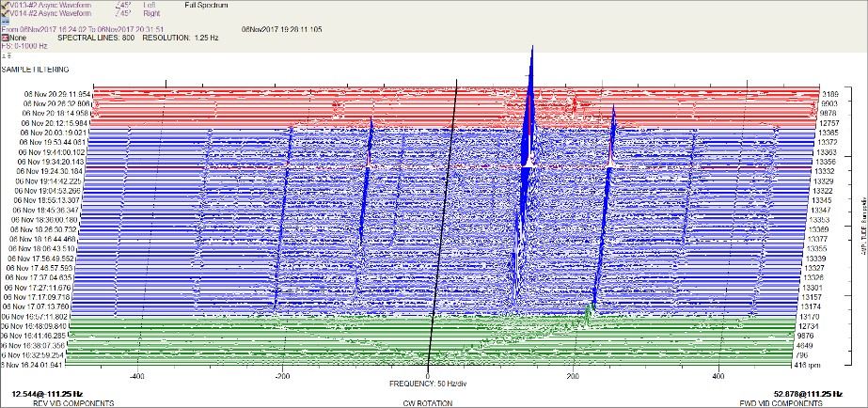Image resolution: width=868 pixels, height=408 pixels.
Task: Click the 418 rpm value
Action: tap(808, 365)
